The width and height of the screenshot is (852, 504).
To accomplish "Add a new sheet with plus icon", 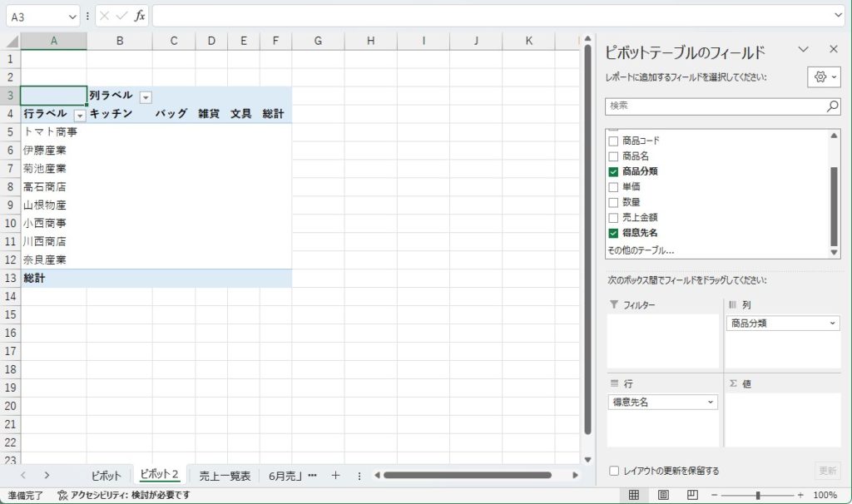I will tap(336, 476).
